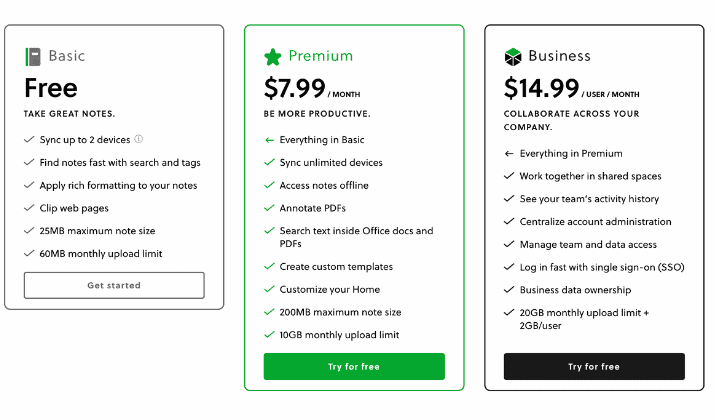
Task: Select the Premium plan title
Action: [x=321, y=56]
